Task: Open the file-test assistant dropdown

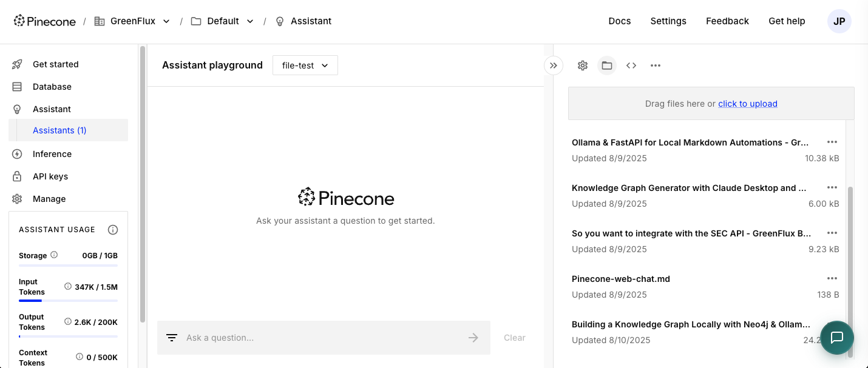Action: [x=305, y=65]
